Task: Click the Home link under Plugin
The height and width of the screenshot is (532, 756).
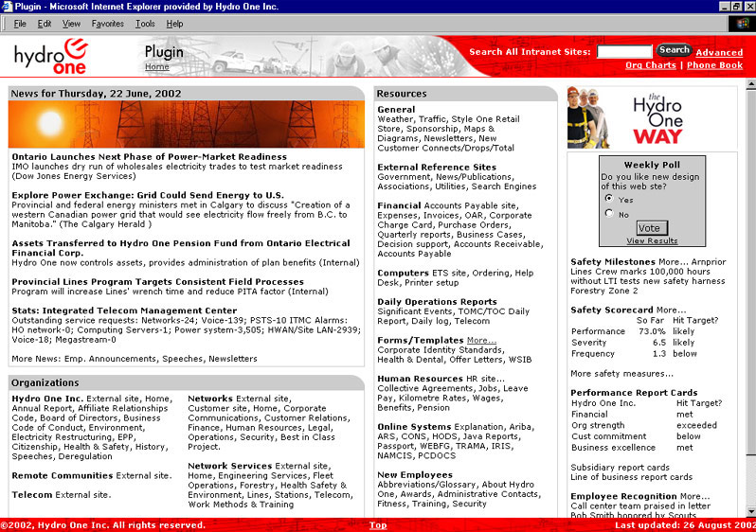Action: click(156, 67)
